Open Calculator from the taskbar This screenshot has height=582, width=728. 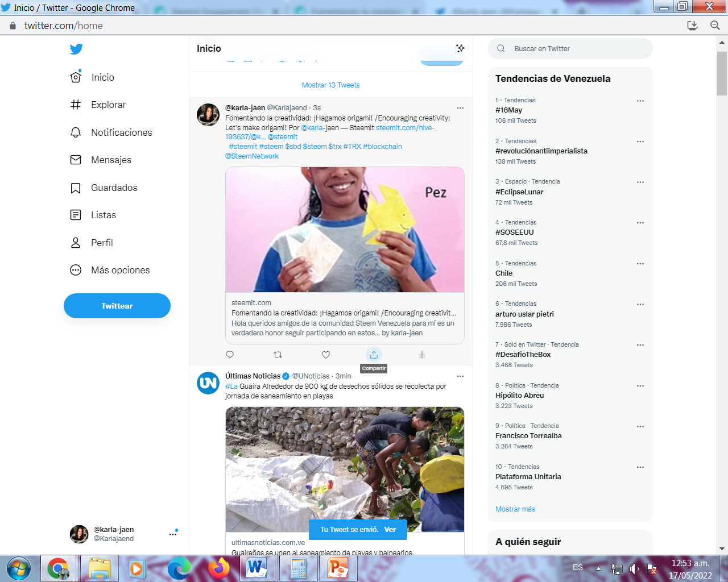pyautogui.click(x=298, y=568)
